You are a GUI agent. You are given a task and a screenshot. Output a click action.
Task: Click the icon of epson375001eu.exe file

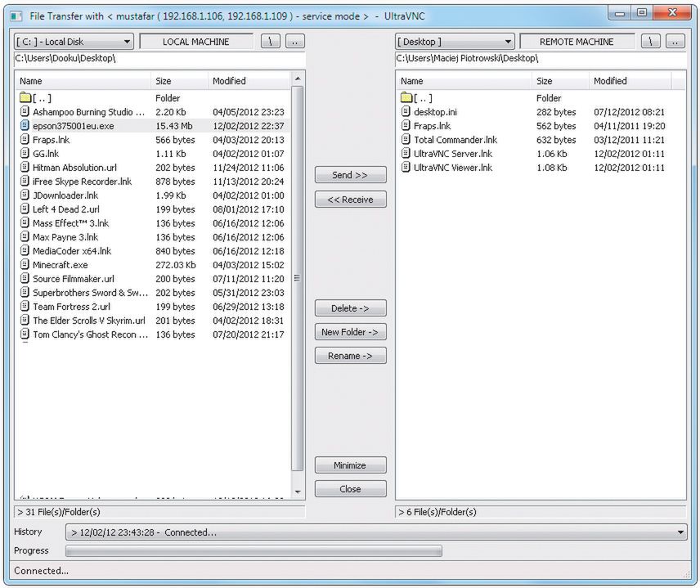pos(25,125)
